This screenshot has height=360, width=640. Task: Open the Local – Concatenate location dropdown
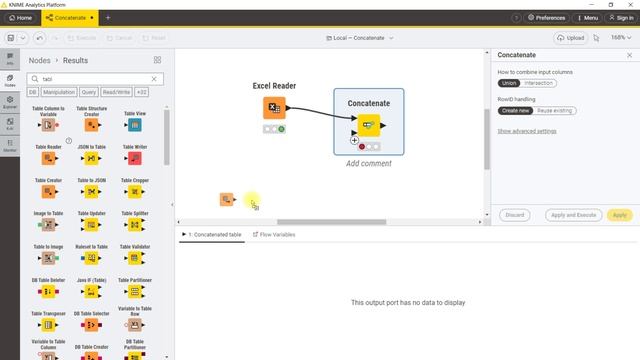[360, 38]
